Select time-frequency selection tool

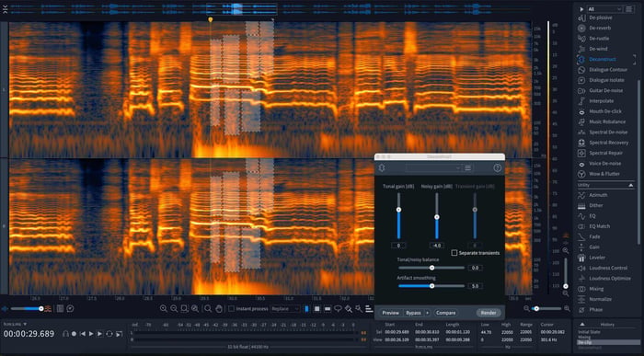point(317,309)
